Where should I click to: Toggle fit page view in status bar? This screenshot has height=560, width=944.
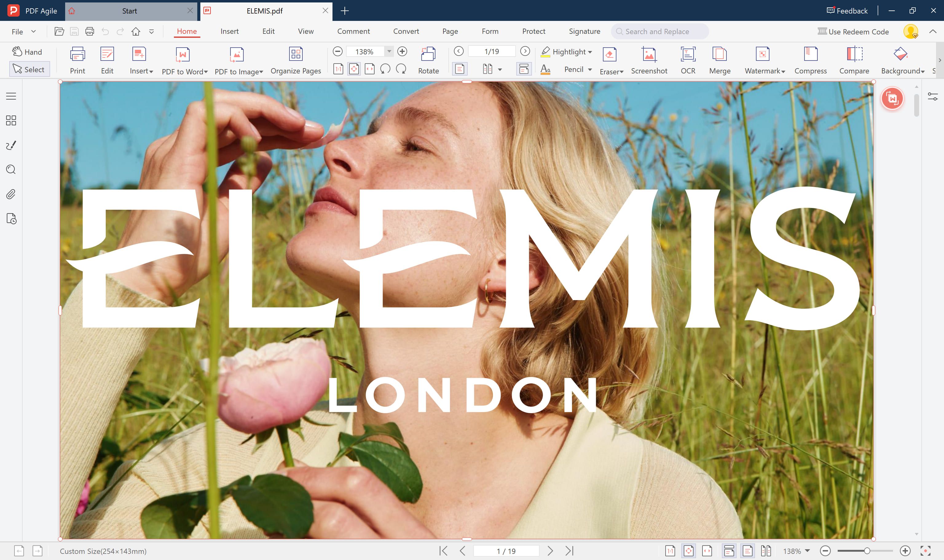688,551
